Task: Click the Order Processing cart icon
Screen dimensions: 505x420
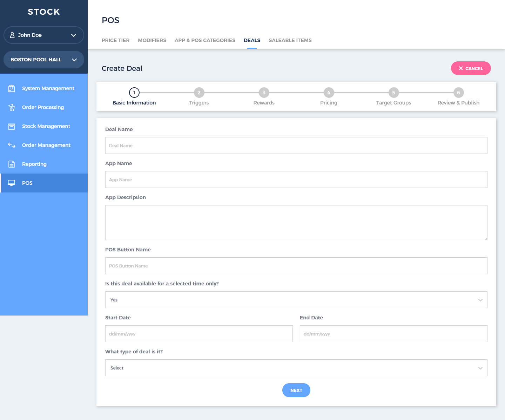Action: pyautogui.click(x=12, y=107)
